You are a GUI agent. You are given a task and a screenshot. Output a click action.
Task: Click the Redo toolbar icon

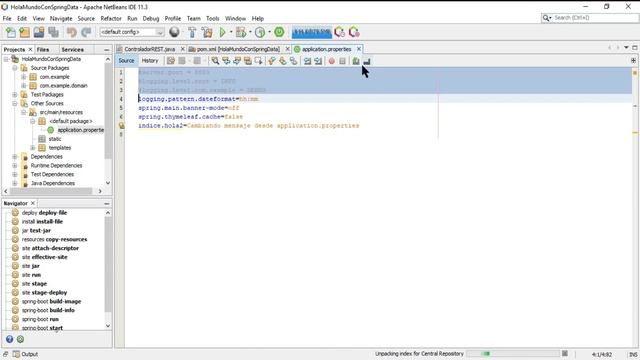pyautogui.click(x=86, y=32)
